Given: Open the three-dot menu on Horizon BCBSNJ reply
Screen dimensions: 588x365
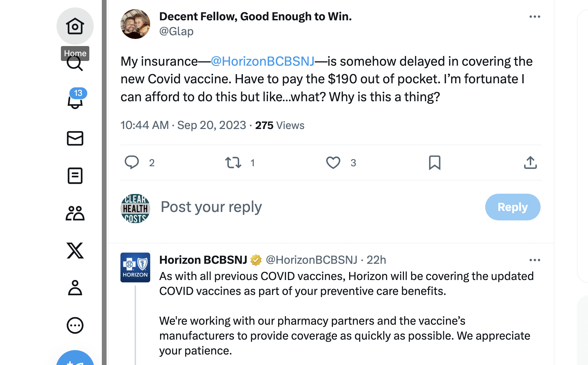Looking at the screenshot, I should point(535,260).
